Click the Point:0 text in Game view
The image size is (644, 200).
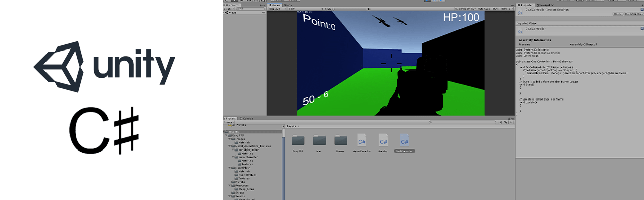pos(318,22)
